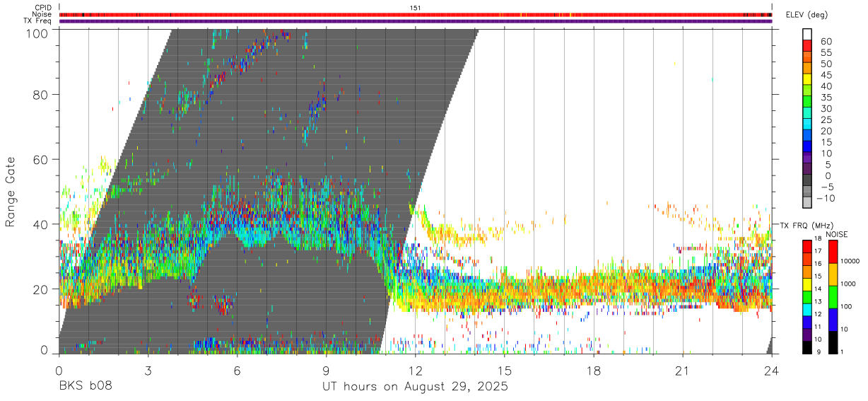Click the x-axis tick label '21'
The width and height of the screenshot is (868, 401).
click(x=683, y=371)
